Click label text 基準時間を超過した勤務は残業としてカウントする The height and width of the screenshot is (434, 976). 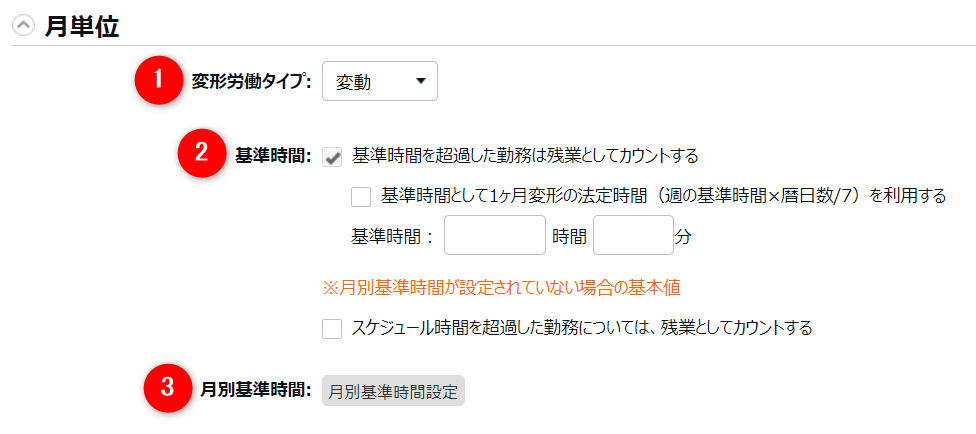(525, 156)
